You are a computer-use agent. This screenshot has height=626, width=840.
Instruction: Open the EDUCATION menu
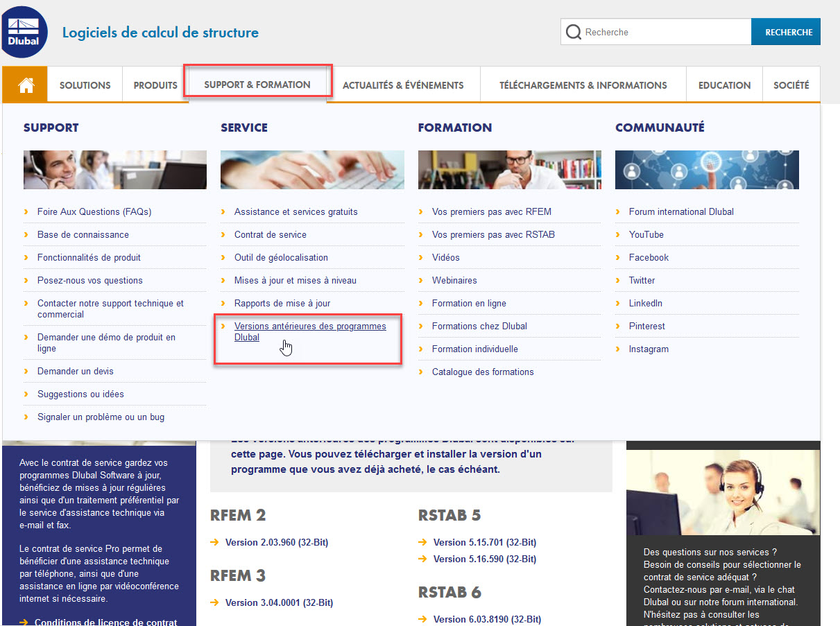pyautogui.click(x=724, y=85)
